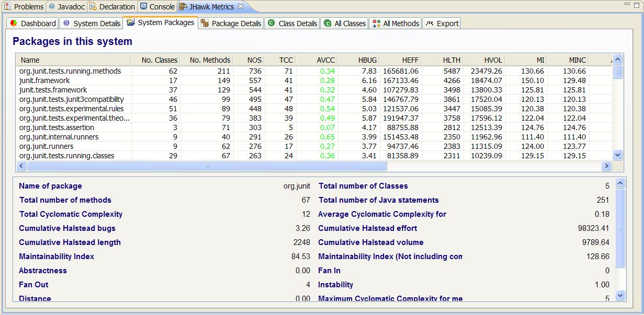Select the junit.framework package row
Screen dimensions: 644x315
click(x=44, y=80)
